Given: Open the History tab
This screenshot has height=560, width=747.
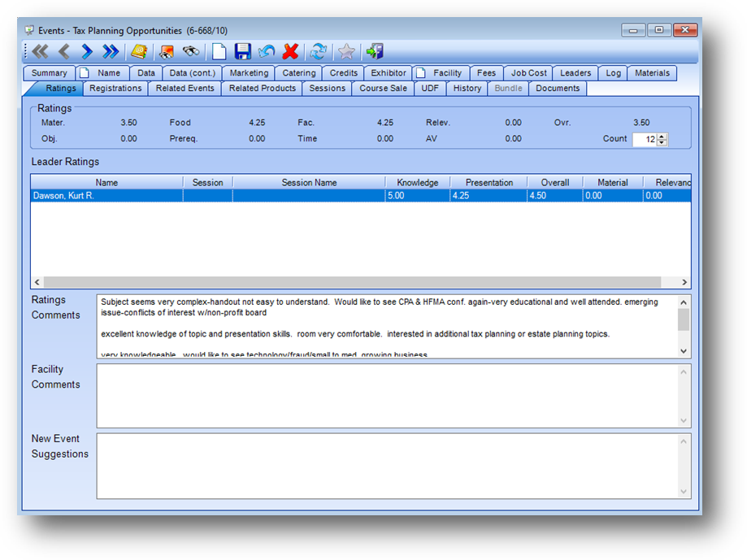Looking at the screenshot, I should point(467,88).
